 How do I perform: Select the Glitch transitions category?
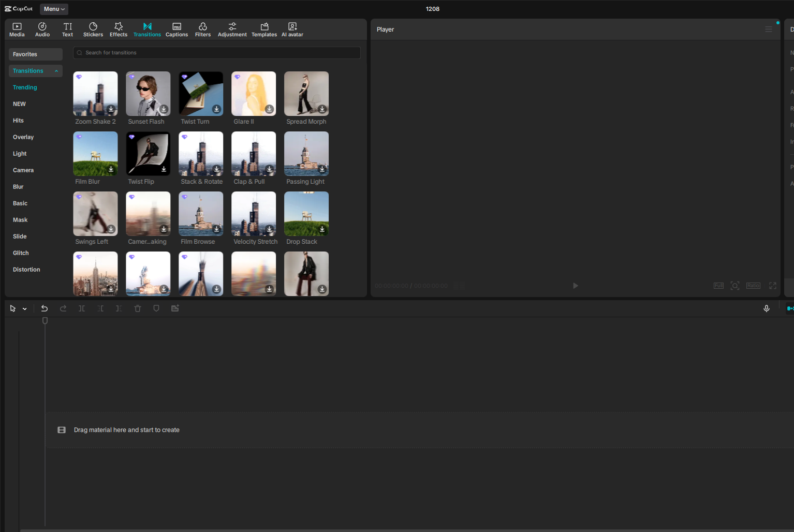[21, 253]
